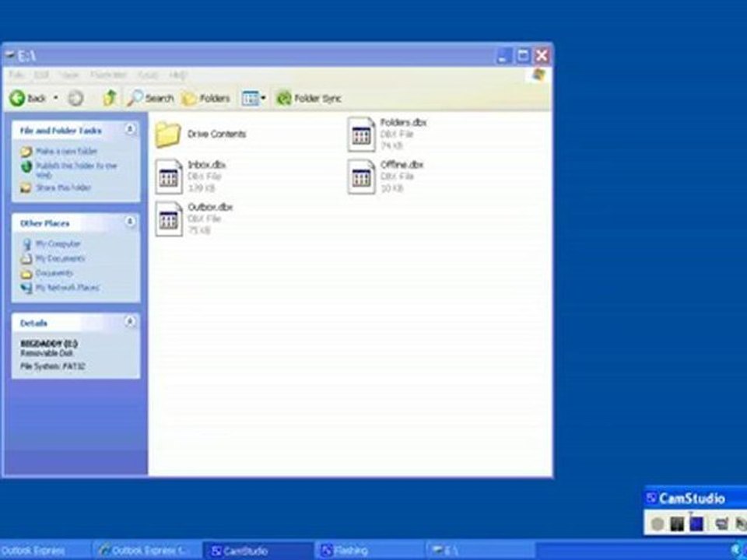Click the Make a new folder icon

coord(26,152)
